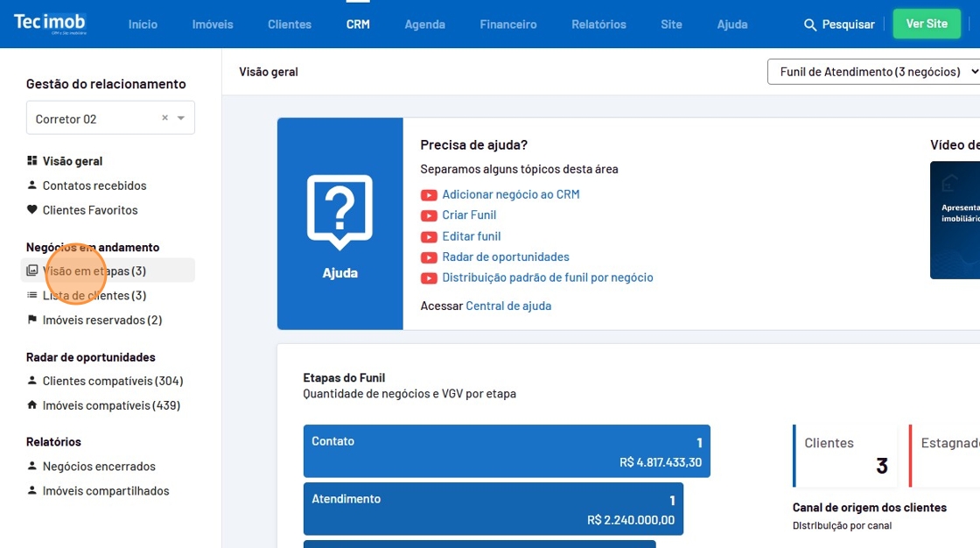Click the large Ajuda question mark icon
This screenshot has height=548, width=980.
tap(339, 213)
